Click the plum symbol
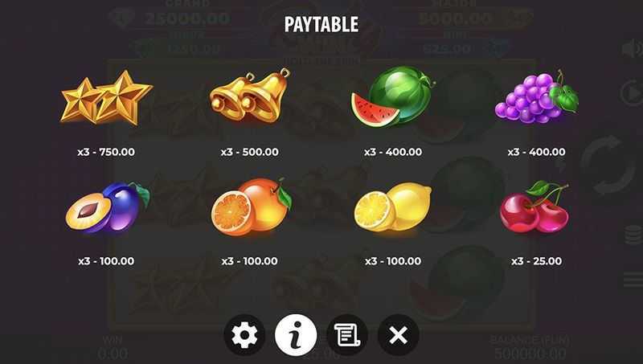643x364 pixels. tap(108, 207)
